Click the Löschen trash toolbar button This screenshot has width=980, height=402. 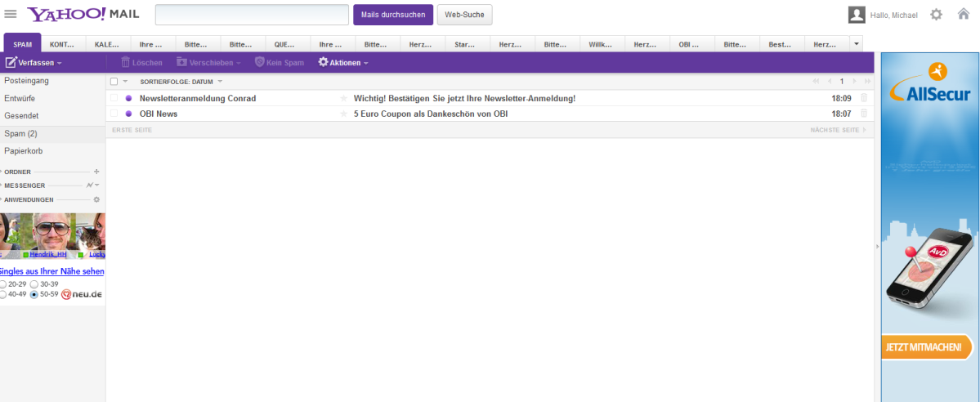(x=141, y=63)
